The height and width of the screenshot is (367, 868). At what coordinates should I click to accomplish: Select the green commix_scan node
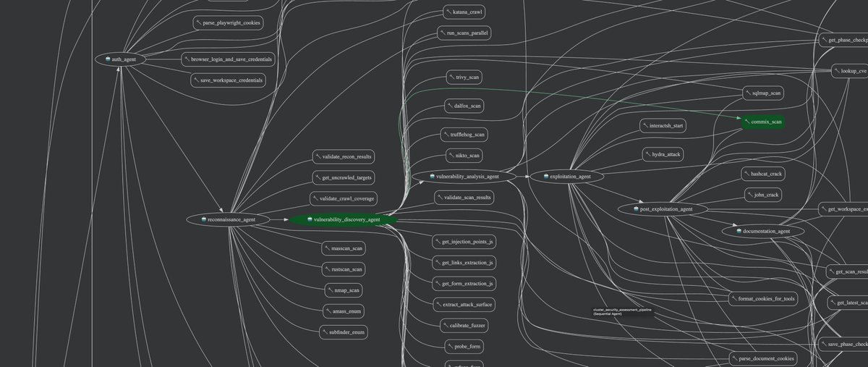[x=762, y=122]
